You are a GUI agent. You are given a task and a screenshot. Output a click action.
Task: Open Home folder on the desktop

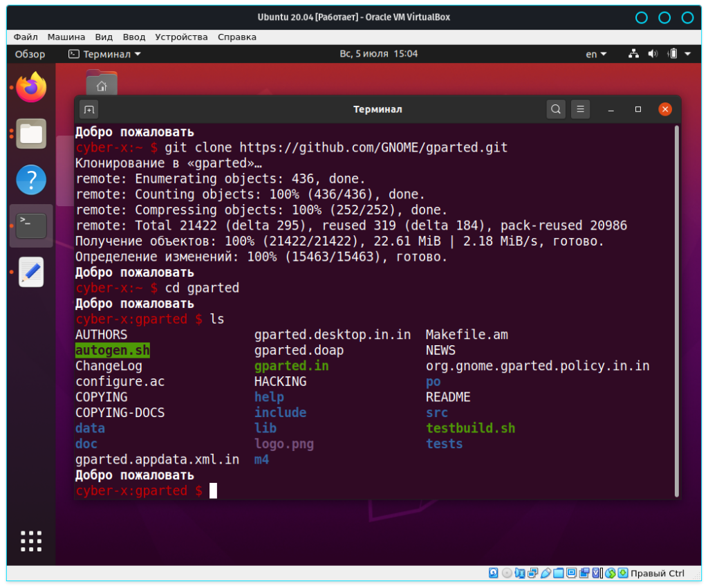(102, 84)
